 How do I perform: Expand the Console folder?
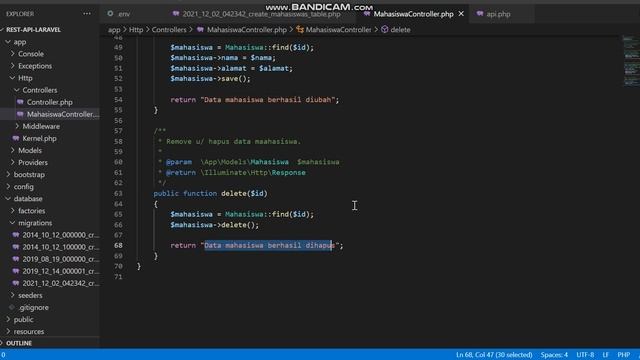pyautogui.click(x=31, y=54)
